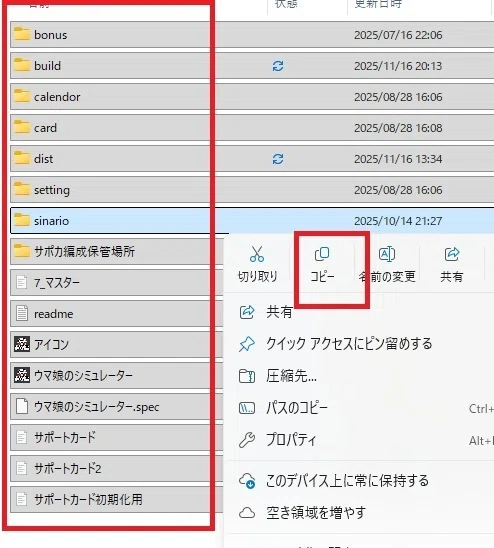Click the date 2025/11/16 13:34
This screenshot has width=494, height=548.
click(x=398, y=159)
